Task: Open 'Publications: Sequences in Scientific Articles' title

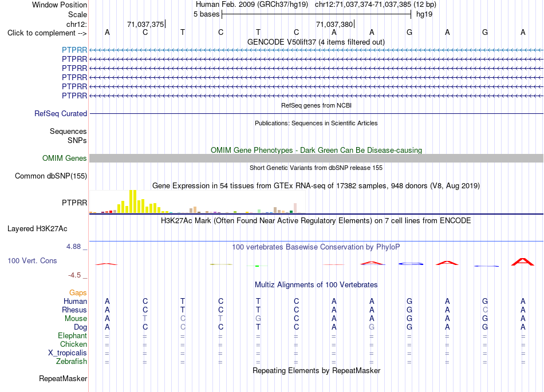Action: [316, 123]
